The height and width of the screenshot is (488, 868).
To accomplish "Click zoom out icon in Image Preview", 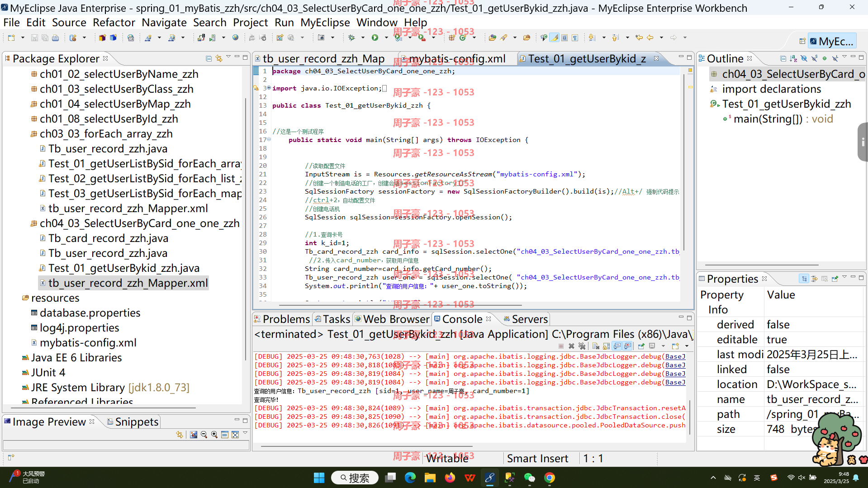I will 204,435.
